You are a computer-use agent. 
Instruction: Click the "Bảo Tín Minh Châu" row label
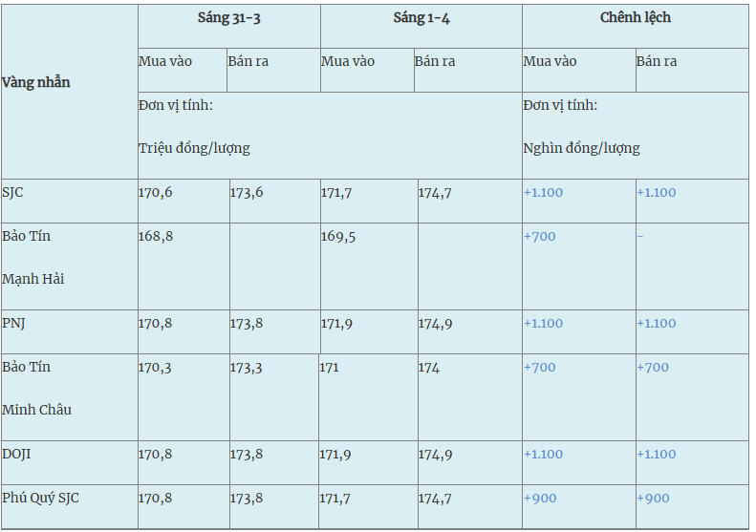point(36,389)
